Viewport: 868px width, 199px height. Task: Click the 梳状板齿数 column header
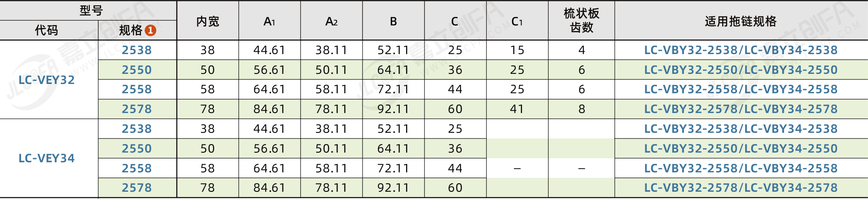[582, 21]
